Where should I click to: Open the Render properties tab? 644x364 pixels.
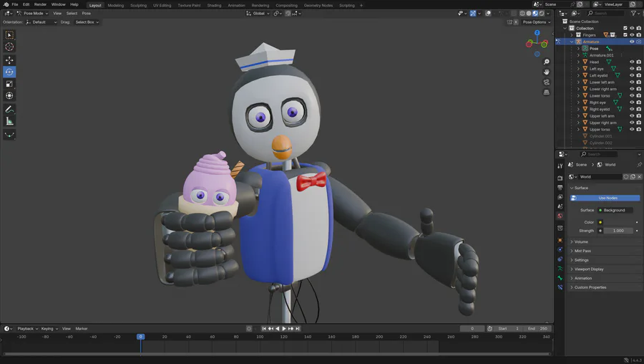click(x=560, y=178)
